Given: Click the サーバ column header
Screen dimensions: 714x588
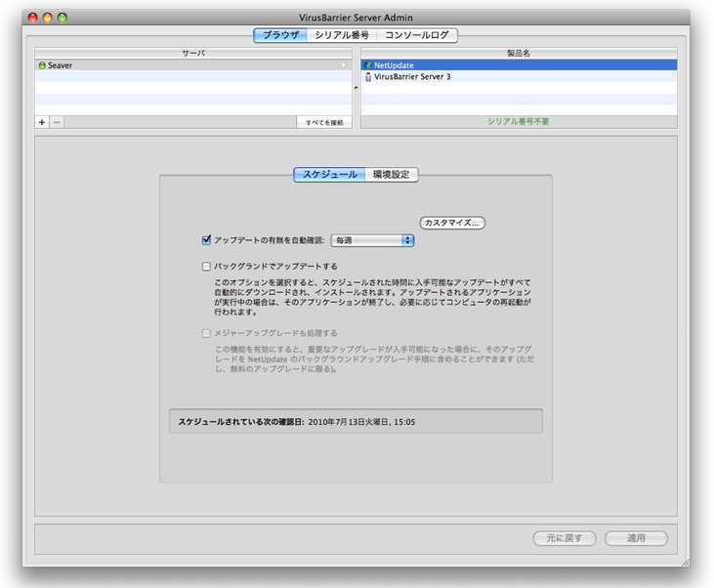Looking at the screenshot, I should point(193,54).
